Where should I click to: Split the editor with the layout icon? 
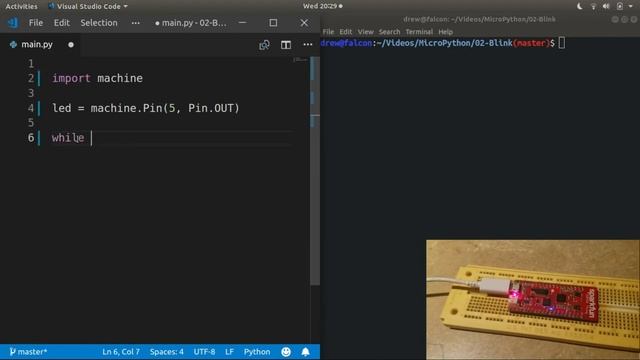[286, 45]
